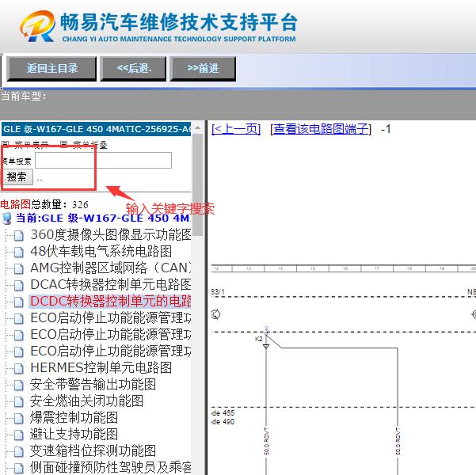Click the scrollbar up arrow of menu panel

tap(198, 127)
